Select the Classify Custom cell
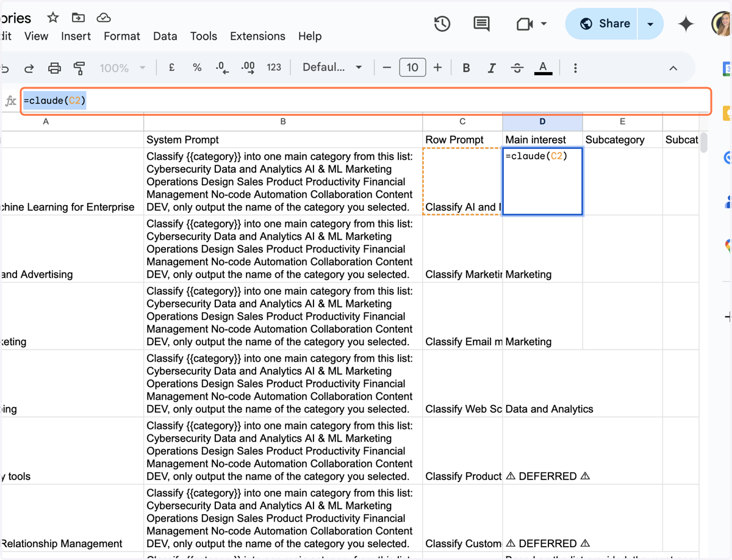732x560 pixels. [x=462, y=519]
